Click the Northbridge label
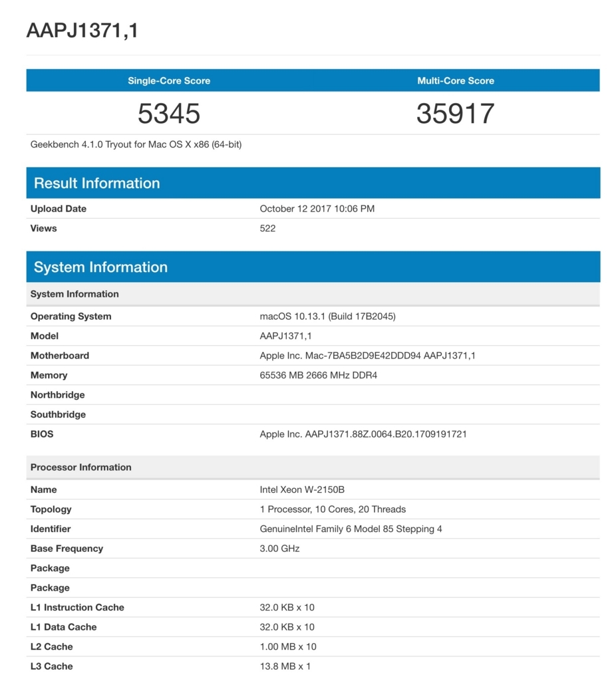616x681 pixels. coord(57,395)
